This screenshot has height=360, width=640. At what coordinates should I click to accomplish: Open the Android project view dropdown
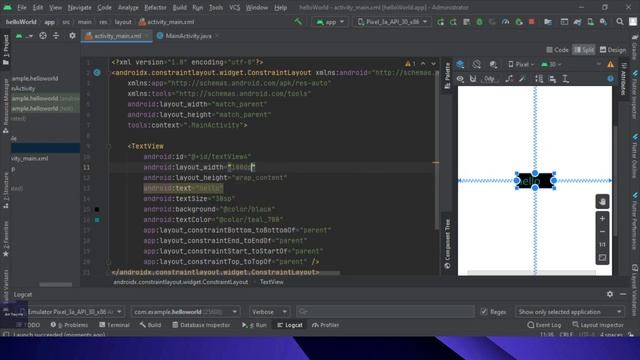pos(24,36)
